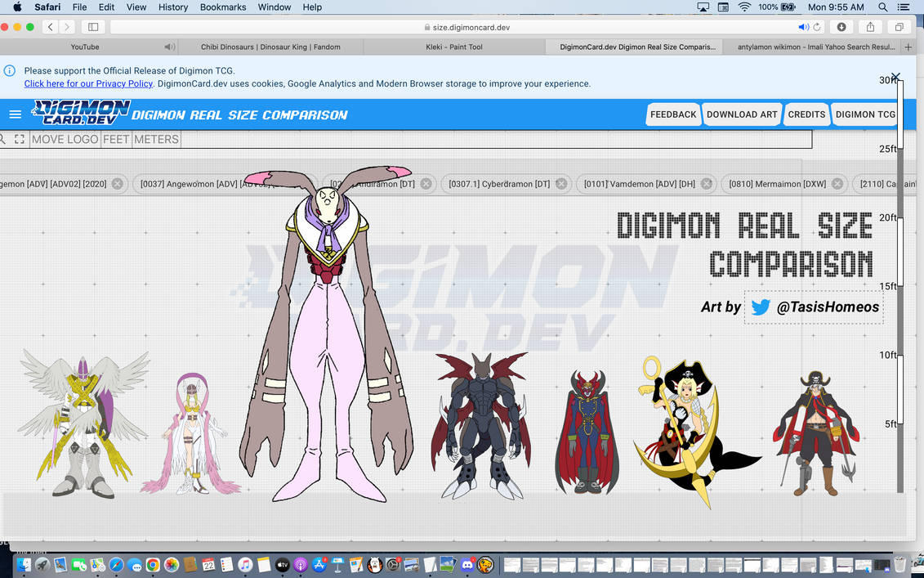Go to DIGIMON TCG link
The image size is (924, 578).
[865, 114]
